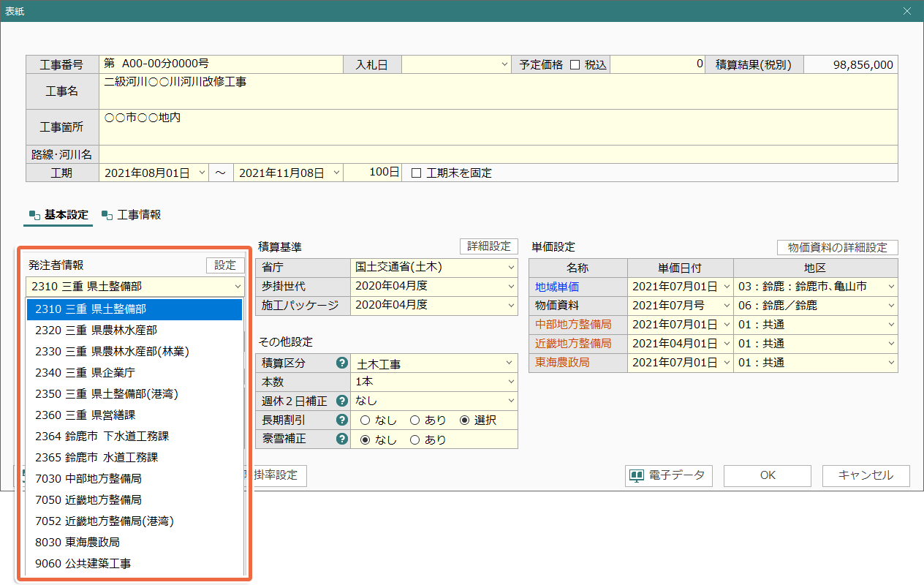Click 東海農政局 name in 単価設定
This screenshot has height=585, width=924.
[x=562, y=363]
